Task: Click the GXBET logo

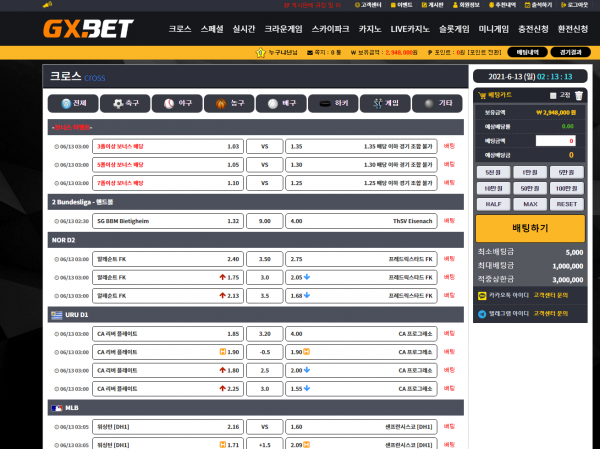Action: tap(88, 29)
